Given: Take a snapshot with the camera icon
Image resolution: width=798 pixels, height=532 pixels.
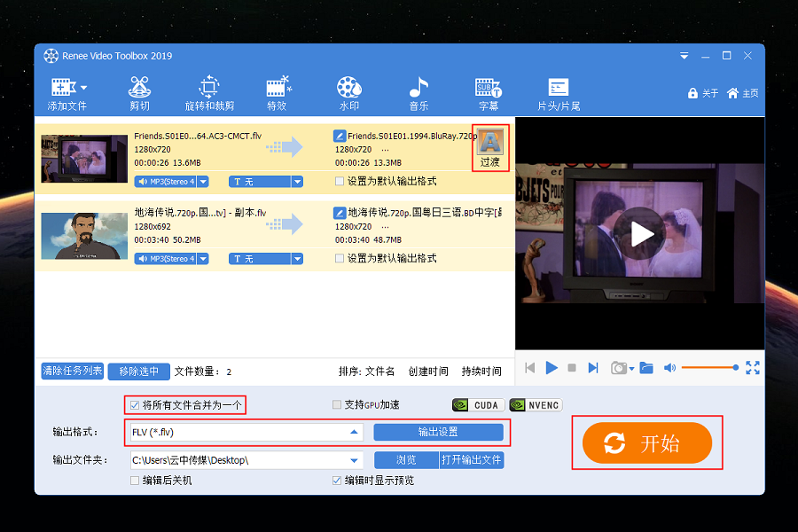Looking at the screenshot, I should [618, 368].
